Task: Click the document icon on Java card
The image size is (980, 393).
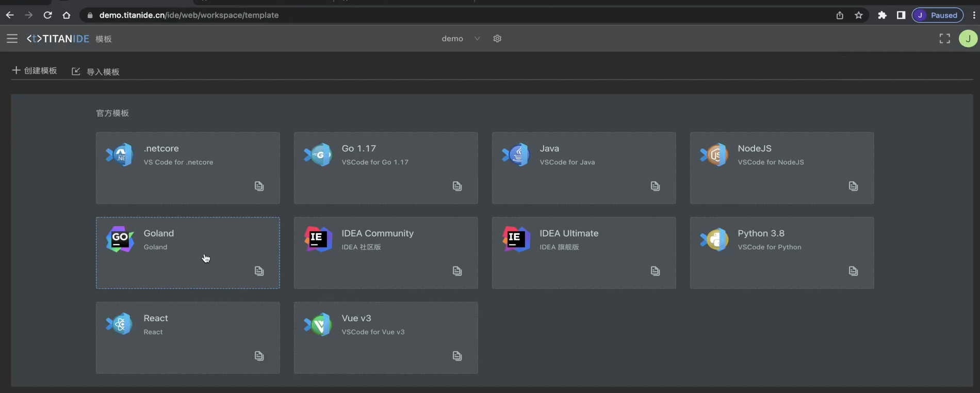Action: coord(655,186)
